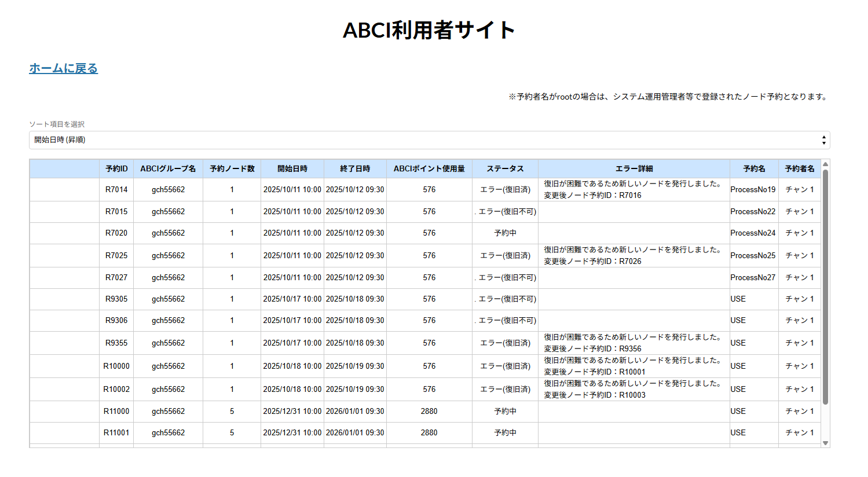Click the ホームに戻る link
This screenshot has width=868, height=477.
click(63, 68)
